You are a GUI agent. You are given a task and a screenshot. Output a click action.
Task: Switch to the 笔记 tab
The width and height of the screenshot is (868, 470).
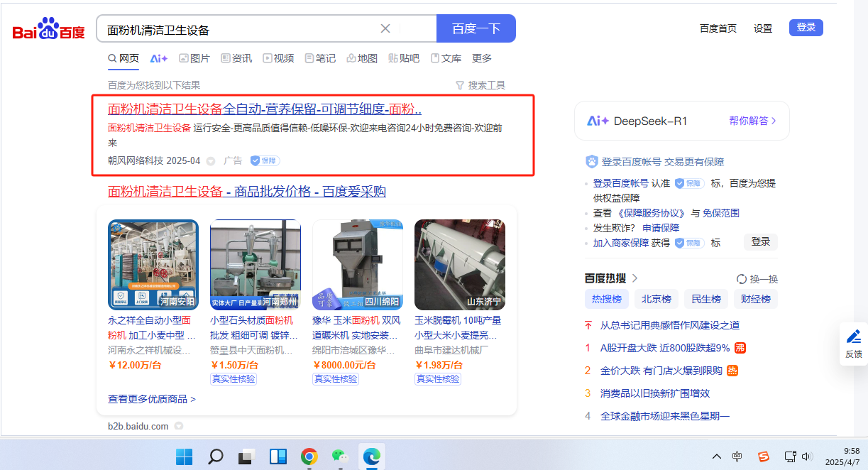coord(320,58)
